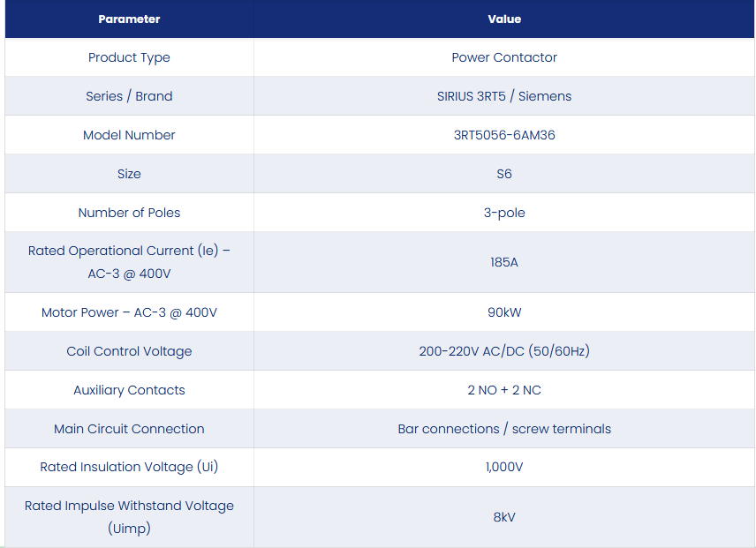756x548 pixels.
Task: Select the "Auxiliary Contacts" label
Action: (129, 390)
